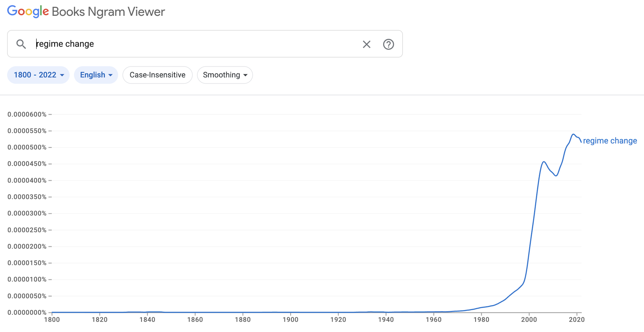Click the arrow on the English chip
The image size is (644, 332).
coord(110,75)
